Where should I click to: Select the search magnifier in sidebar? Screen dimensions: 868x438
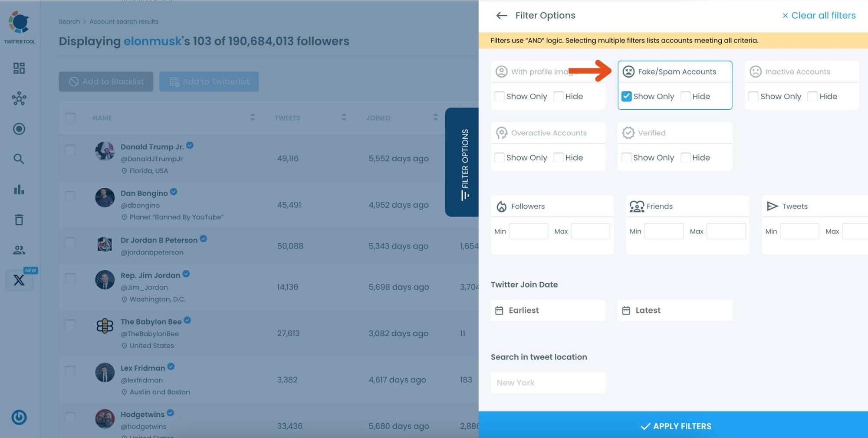pos(19,159)
